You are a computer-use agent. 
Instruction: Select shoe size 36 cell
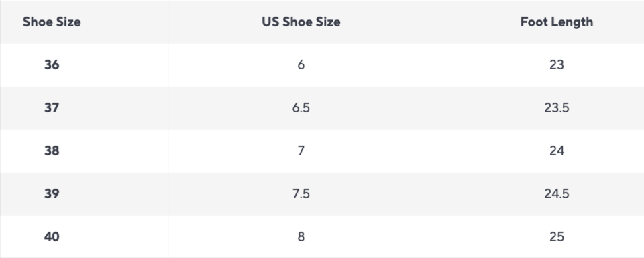click(x=52, y=64)
